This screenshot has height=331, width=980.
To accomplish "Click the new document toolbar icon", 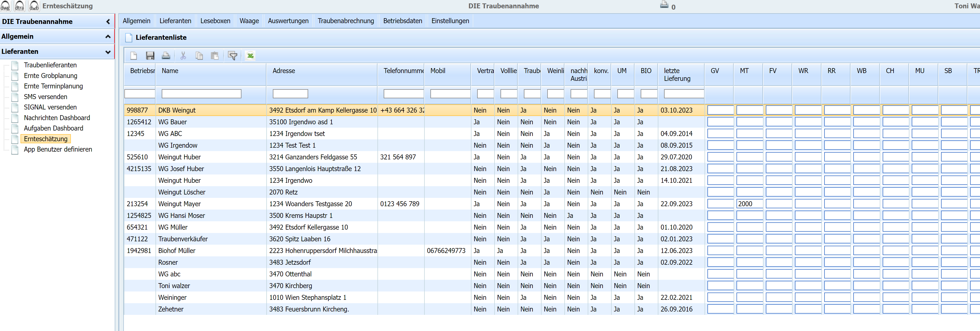I will [133, 56].
